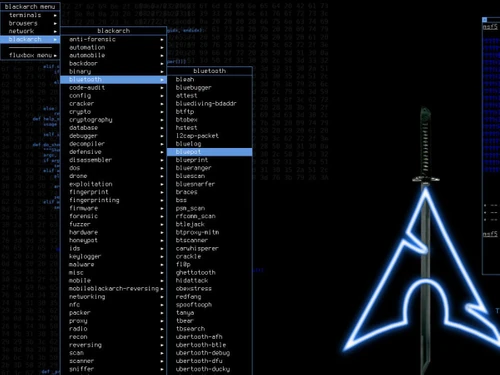This screenshot has width=500, height=375.
Task: Open the exploitation category
Action: point(113,184)
